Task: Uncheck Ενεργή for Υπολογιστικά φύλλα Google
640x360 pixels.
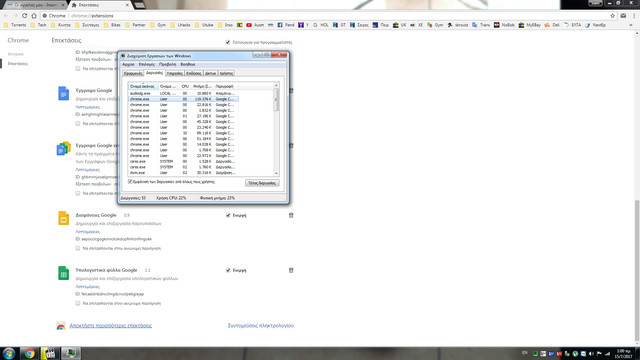Action: pyautogui.click(x=228, y=270)
